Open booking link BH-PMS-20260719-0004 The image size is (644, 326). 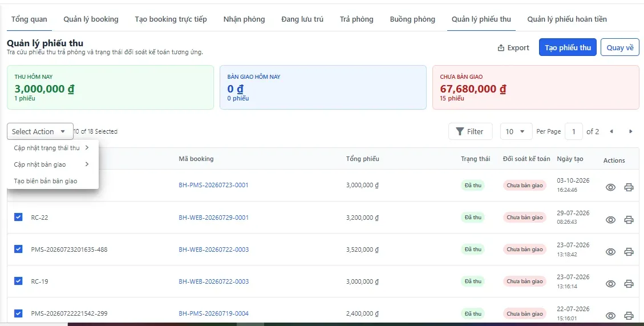(x=213, y=313)
